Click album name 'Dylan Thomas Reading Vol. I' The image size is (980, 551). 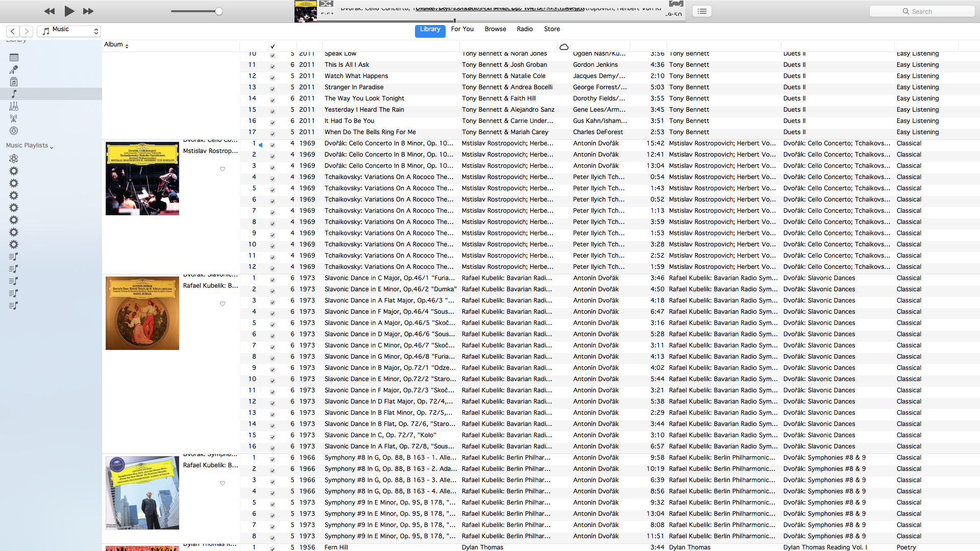825,547
